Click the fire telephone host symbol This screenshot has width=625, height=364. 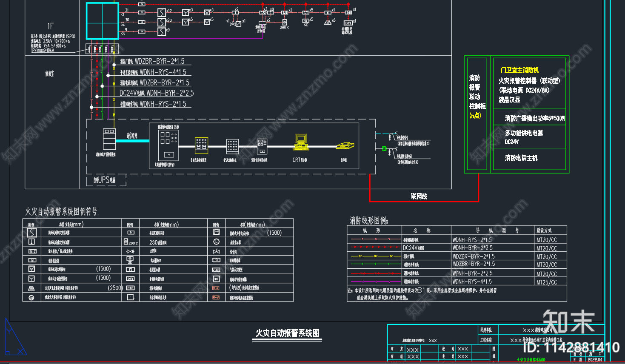[x=262, y=146]
